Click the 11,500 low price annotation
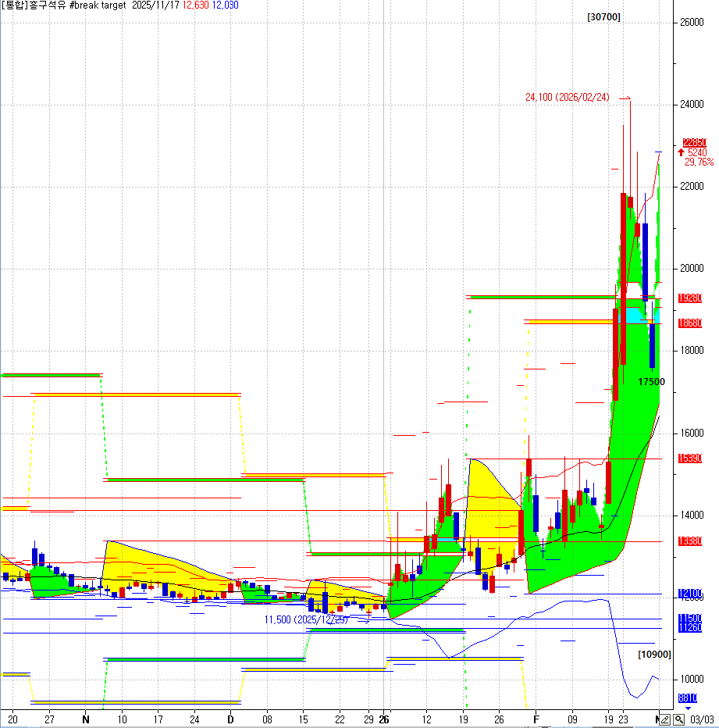 pos(305,619)
